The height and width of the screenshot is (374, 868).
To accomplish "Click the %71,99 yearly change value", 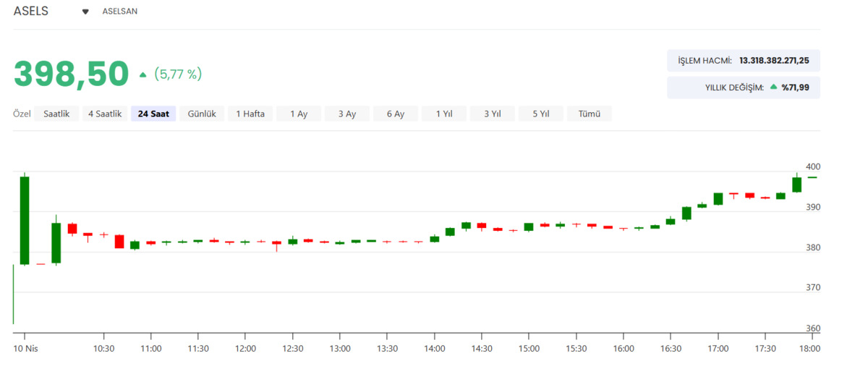I will coord(795,88).
